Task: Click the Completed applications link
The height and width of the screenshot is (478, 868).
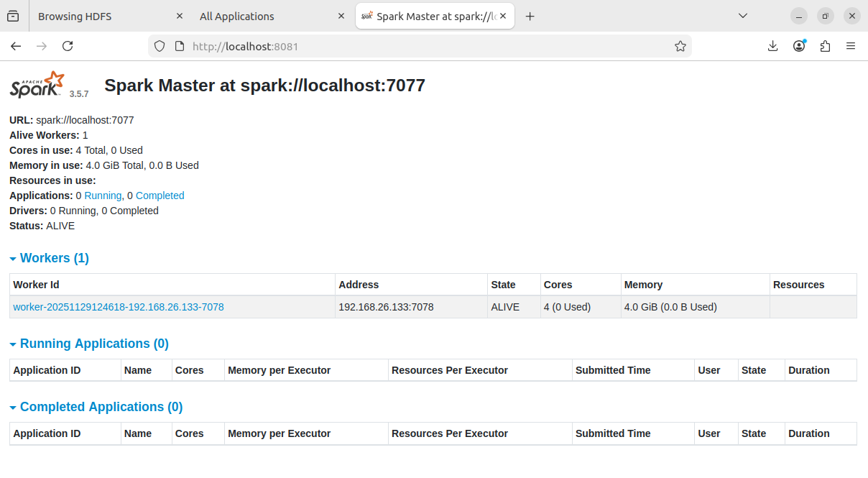Action: pos(160,196)
